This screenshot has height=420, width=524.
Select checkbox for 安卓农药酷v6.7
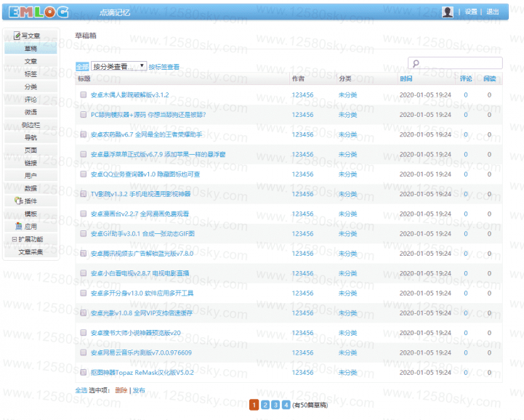coord(83,134)
